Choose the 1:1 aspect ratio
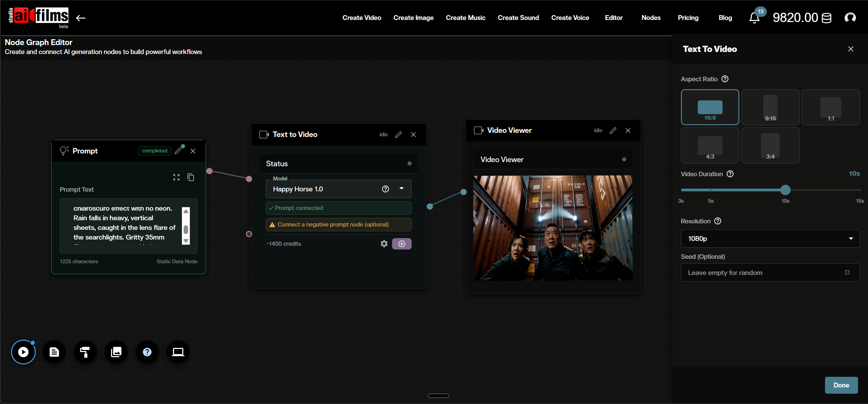868x404 pixels. pyautogui.click(x=830, y=107)
